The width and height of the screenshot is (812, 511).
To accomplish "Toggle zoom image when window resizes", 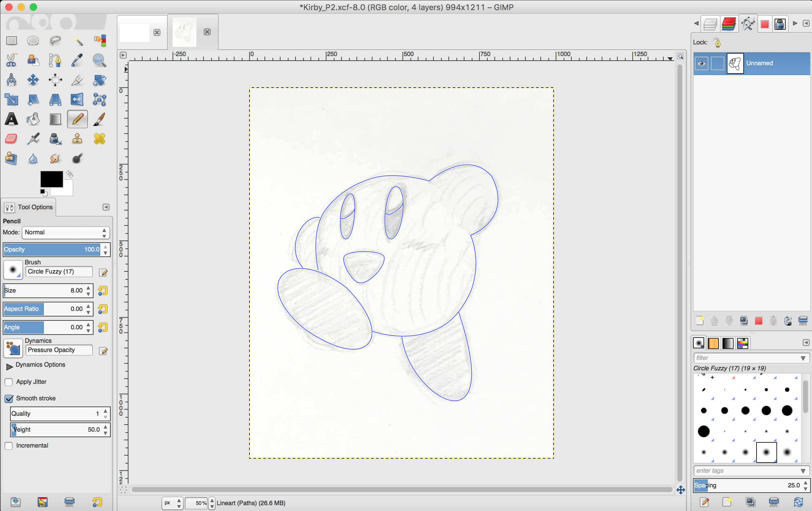I will pyautogui.click(x=680, y=56).
